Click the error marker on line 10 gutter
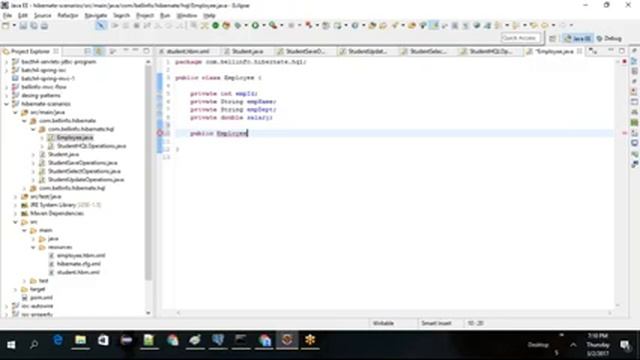Image resolution: width=640 pixels, height=360 pixels. coord(160,133)
